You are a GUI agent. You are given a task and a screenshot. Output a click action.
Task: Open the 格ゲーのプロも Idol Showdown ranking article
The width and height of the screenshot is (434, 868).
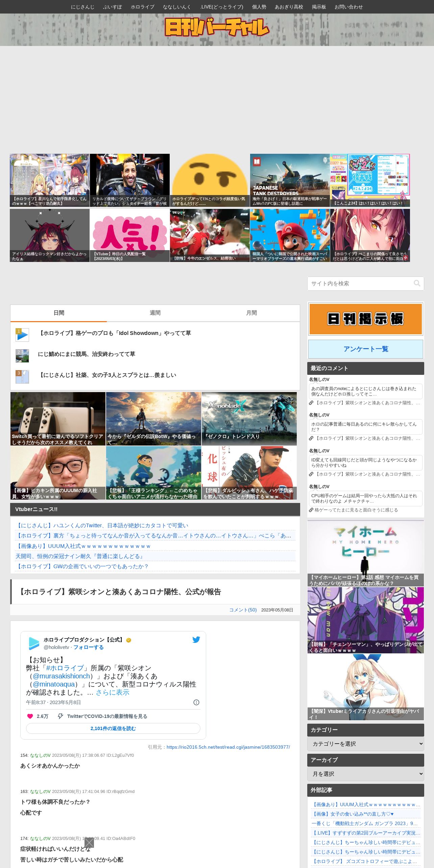tap(114, 333)
